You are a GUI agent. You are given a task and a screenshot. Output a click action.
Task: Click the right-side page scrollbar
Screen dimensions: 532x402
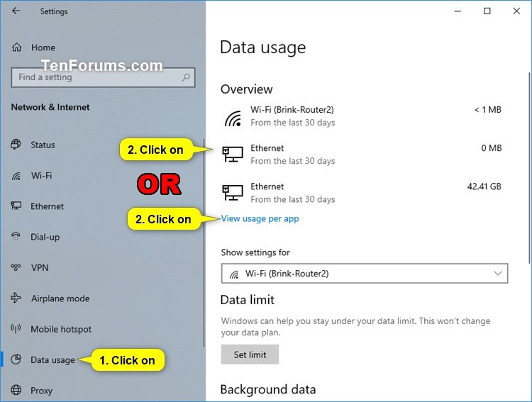pos(528,168)
